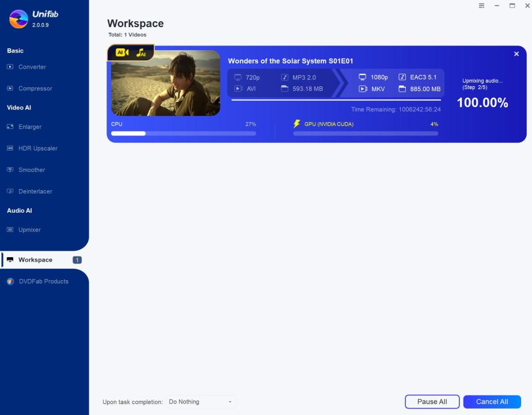This screenshot has width=532, height=415.
Task: Click the output MKV format icon
Action: pos(363,89)
